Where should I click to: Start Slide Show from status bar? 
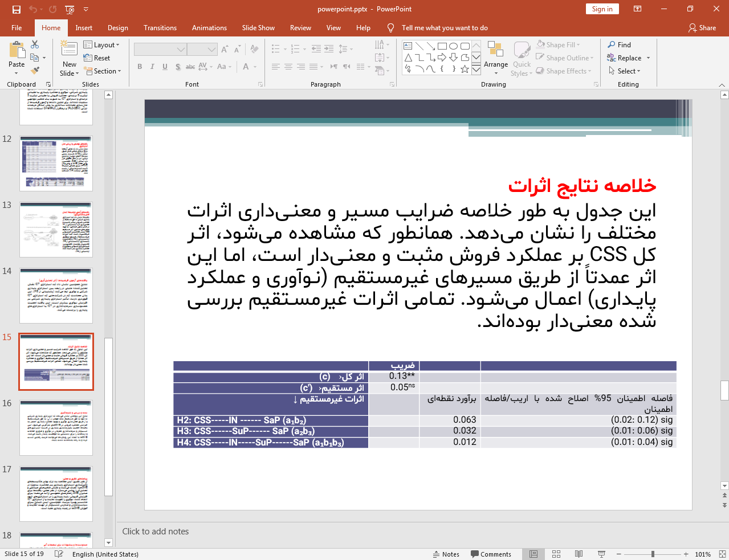tap(601, 554)
